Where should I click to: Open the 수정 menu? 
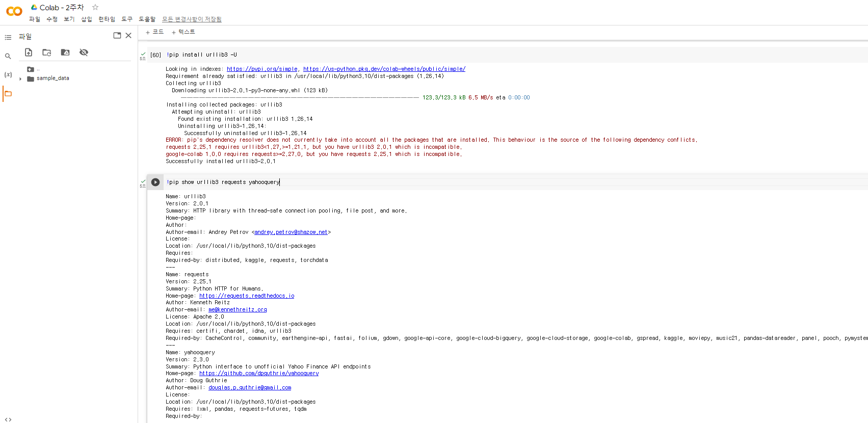coord(52,19)
